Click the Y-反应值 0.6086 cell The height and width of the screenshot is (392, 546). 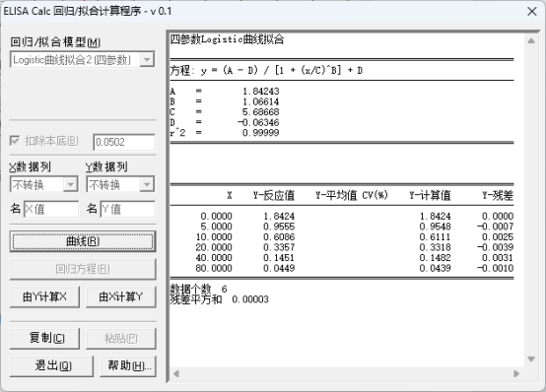click(279, 237)
